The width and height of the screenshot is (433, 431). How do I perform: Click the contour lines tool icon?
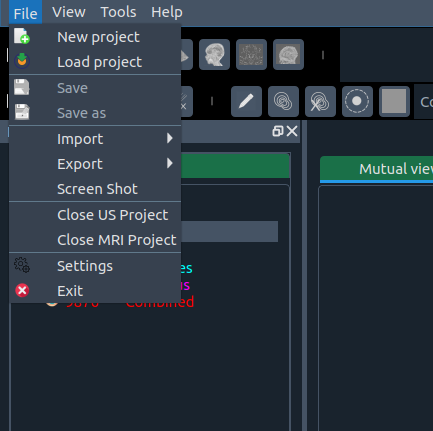click(x=283, y=101)
